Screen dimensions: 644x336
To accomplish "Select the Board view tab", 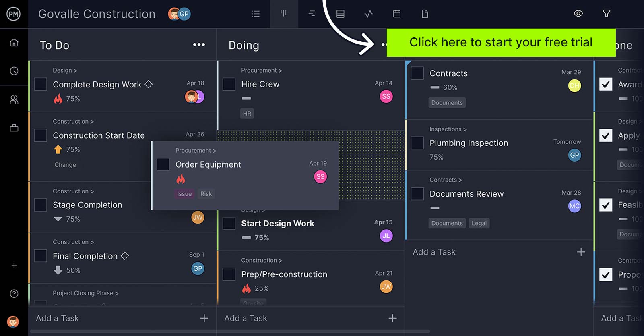I will pyautogui.click(x=284, y=14).
